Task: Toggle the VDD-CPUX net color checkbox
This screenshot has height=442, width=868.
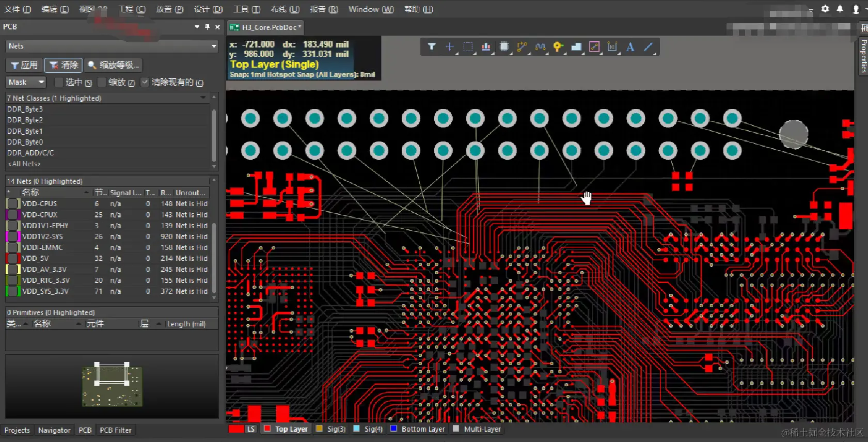Action: pyautogui.click(x=13, y=215)
